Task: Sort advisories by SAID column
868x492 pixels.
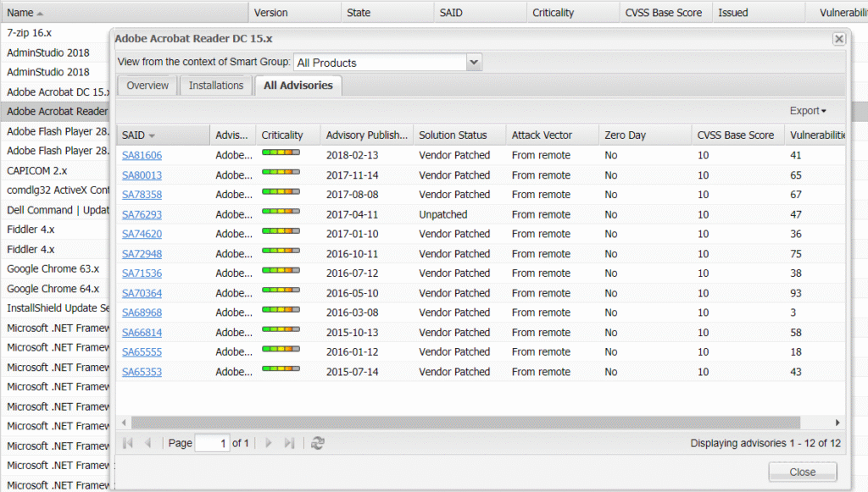Action: coord(163,135)
